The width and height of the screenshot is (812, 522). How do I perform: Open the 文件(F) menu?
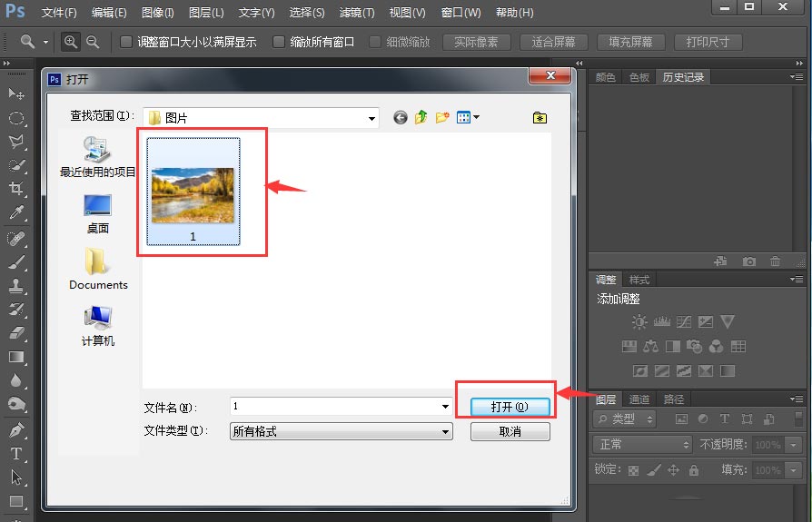pos(59,13)
